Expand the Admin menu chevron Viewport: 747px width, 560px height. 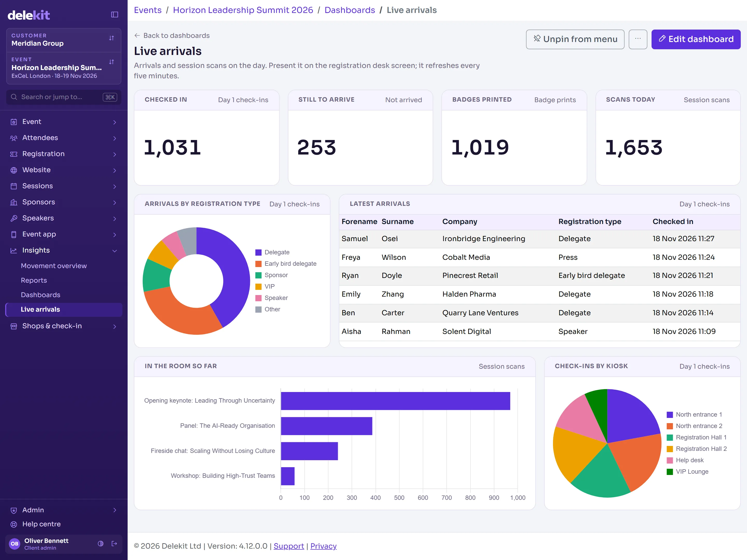click(115, 510)
